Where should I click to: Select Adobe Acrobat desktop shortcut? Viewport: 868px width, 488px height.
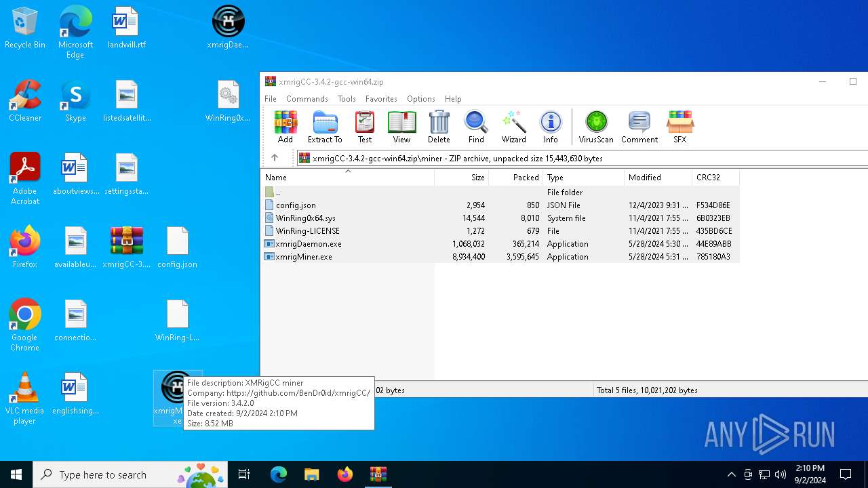(x=25, y=179)
